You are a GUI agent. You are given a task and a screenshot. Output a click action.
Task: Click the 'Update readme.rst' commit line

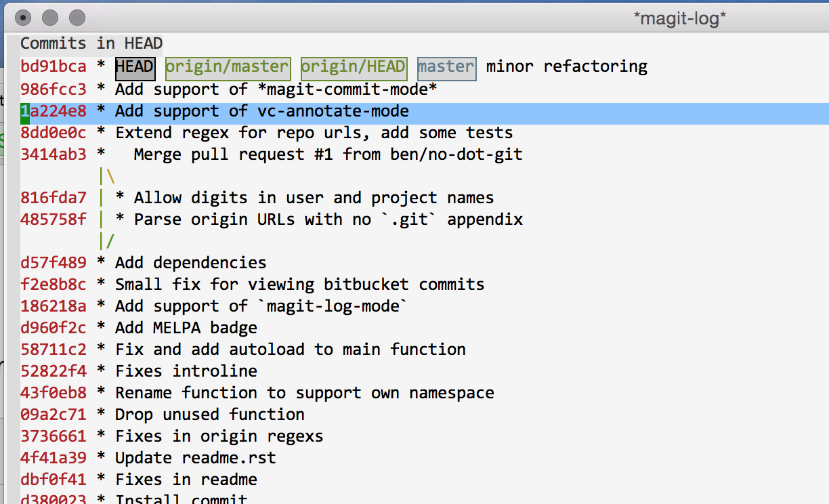click(195, 458)
